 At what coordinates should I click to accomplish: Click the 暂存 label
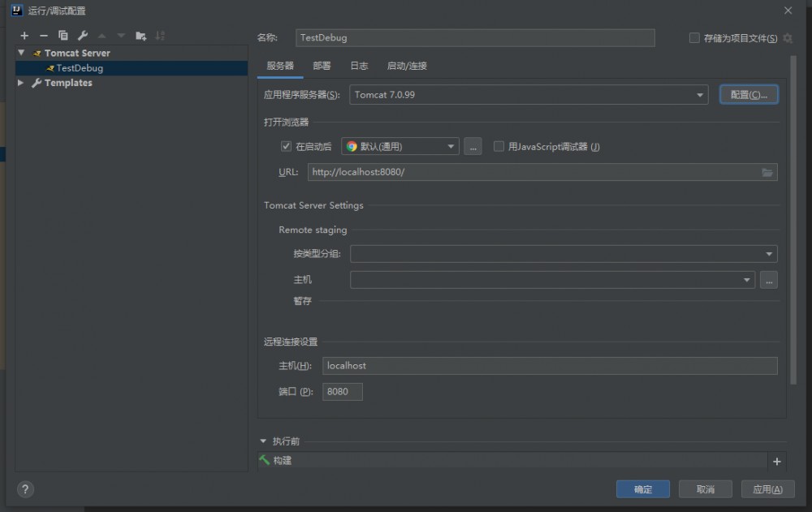click(x=302, y=301)
